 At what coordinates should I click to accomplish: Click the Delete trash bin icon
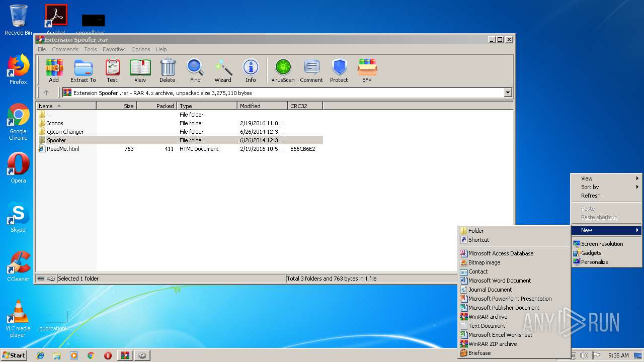(x=168, y=70)
